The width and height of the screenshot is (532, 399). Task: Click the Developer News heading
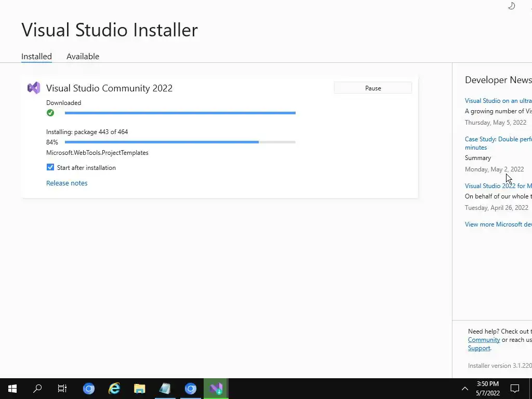pos(498,80)
